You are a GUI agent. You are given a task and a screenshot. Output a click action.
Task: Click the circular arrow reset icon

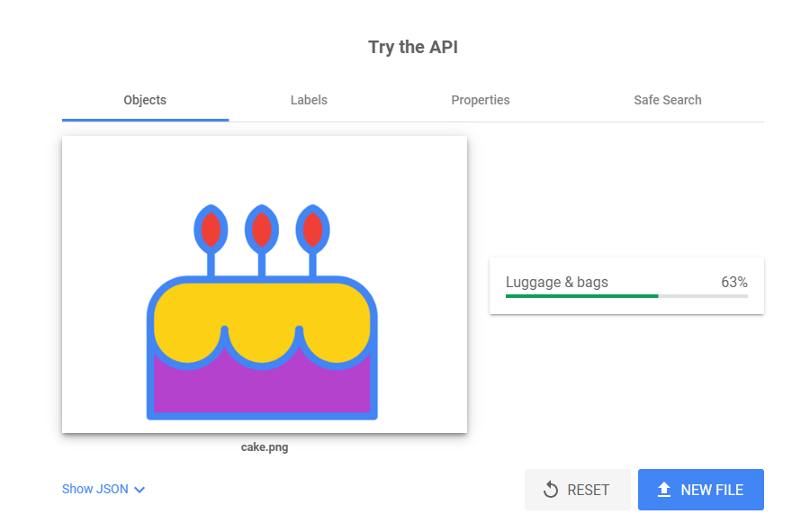[551, 490]
